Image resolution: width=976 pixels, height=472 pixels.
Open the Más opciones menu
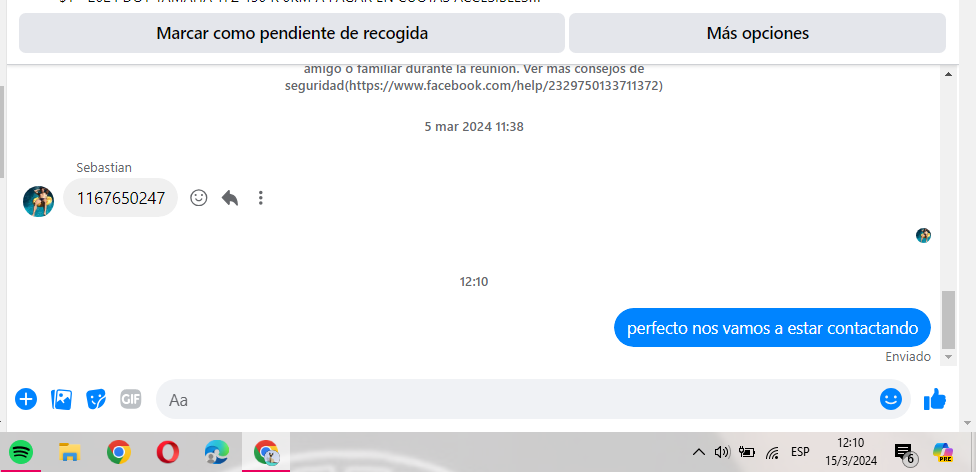tap(758, 33)
